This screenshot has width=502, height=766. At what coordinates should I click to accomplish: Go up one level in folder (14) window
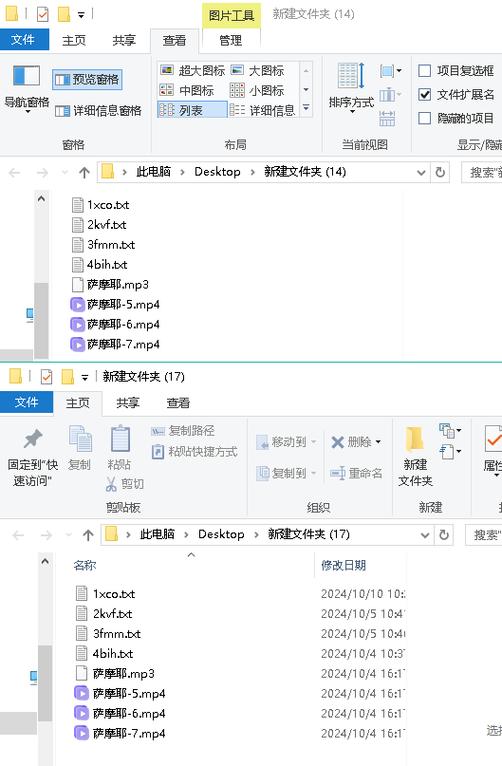click(84, 172)
